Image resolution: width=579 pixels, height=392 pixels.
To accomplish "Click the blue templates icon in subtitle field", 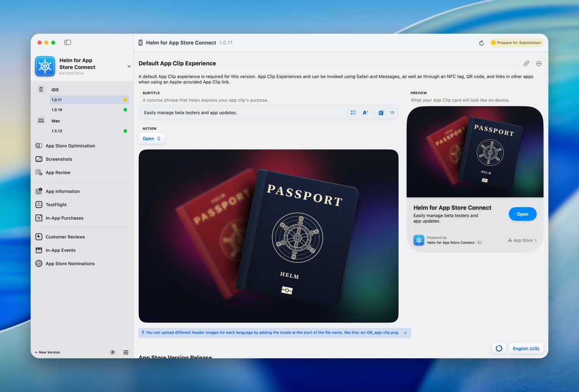I will tap(381, 113).
